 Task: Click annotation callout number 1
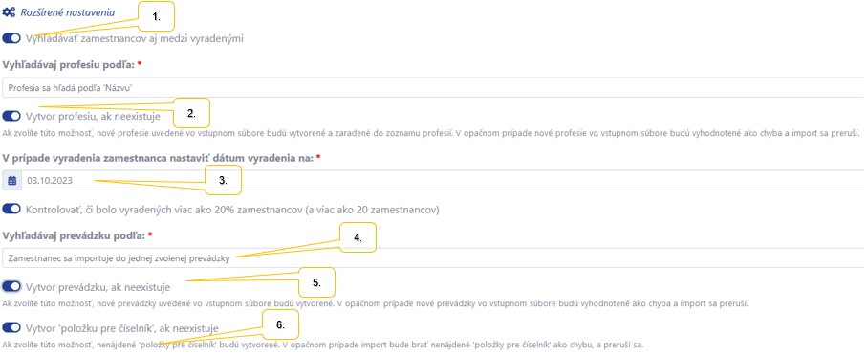click(x=156, y=16)
